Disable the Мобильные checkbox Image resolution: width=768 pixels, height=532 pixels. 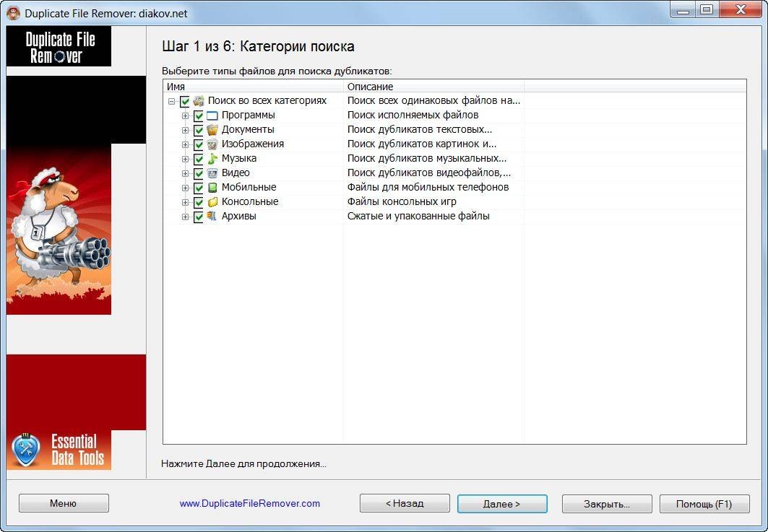click(199, 188)
